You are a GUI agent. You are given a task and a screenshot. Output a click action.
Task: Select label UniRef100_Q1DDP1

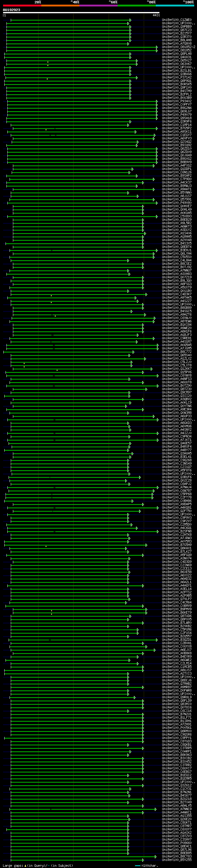coord(177,169)
